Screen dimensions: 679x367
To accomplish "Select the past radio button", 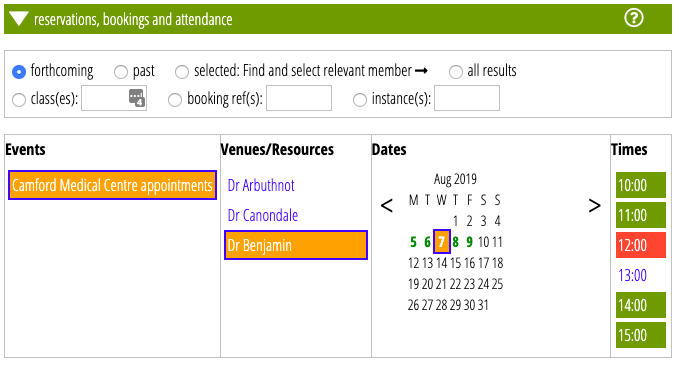I will [x=121, y=71].
